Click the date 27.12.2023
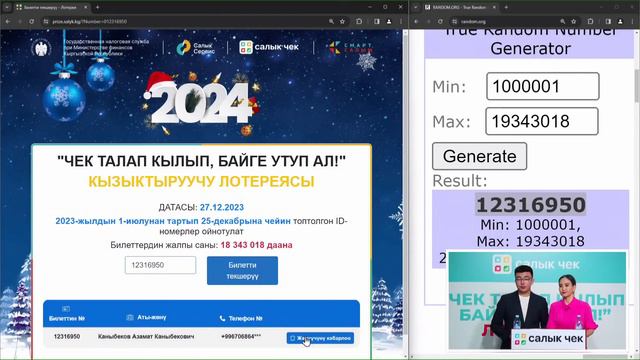 [222, 207]
